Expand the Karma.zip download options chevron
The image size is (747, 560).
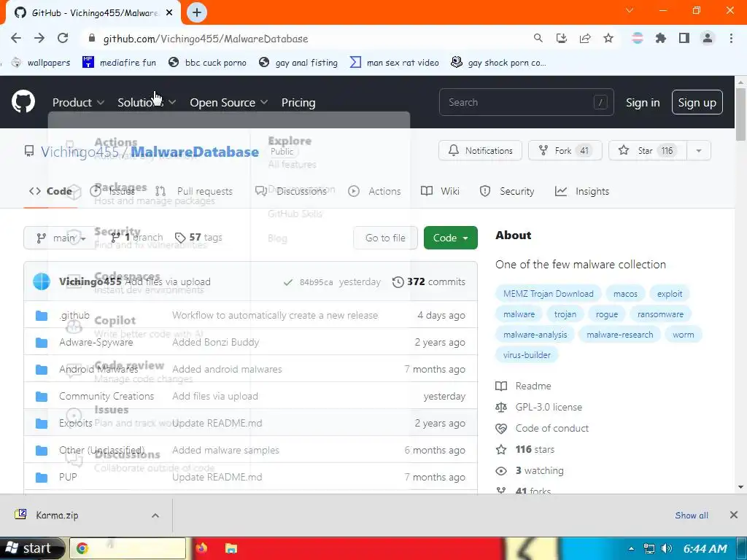[155, 516]
